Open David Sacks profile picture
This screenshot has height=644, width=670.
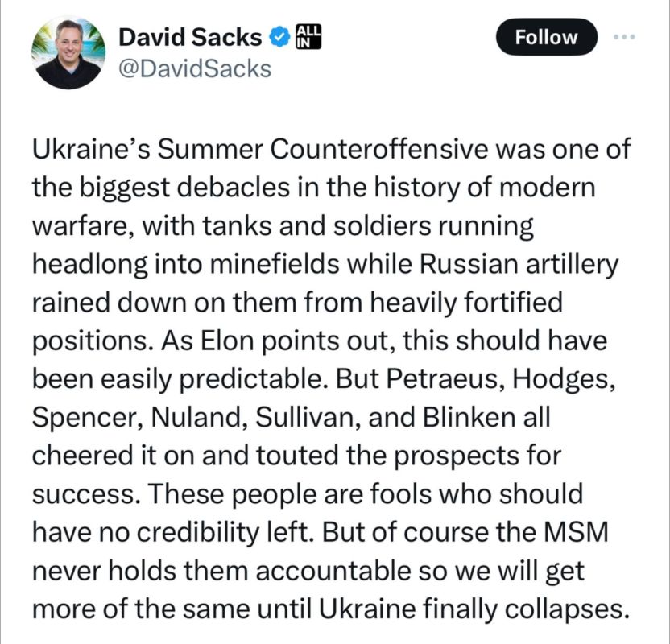coord(68,53)
